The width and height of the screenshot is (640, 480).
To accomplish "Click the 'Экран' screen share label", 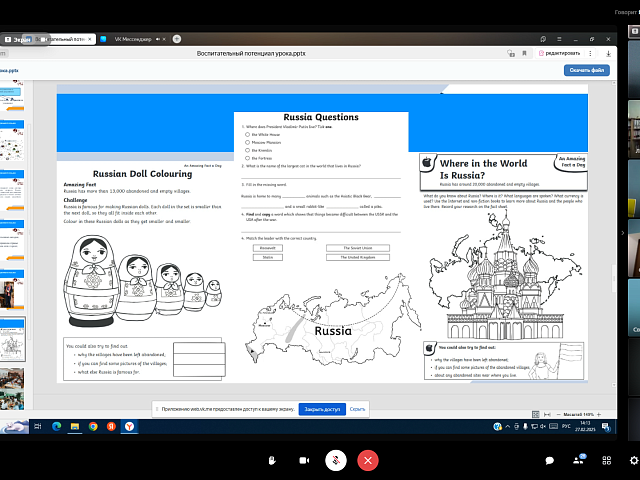I will click(x=18, y=40).
